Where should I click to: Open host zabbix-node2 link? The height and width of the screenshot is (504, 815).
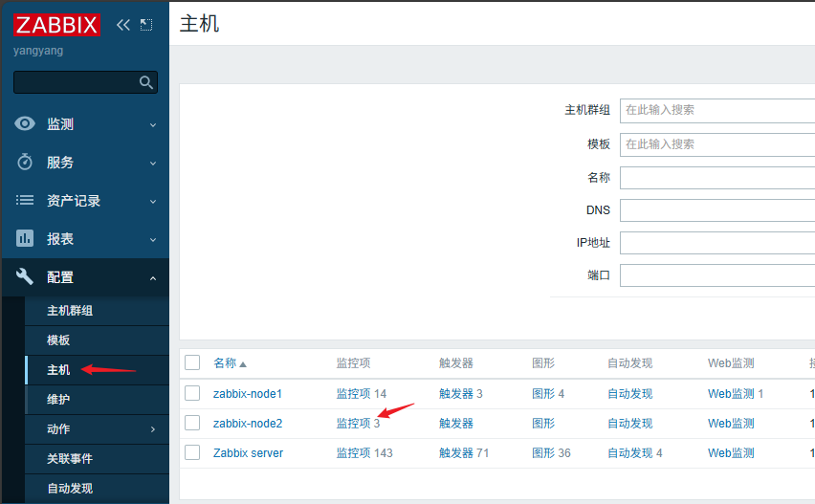pyautogui.click(x=248, y=424)
